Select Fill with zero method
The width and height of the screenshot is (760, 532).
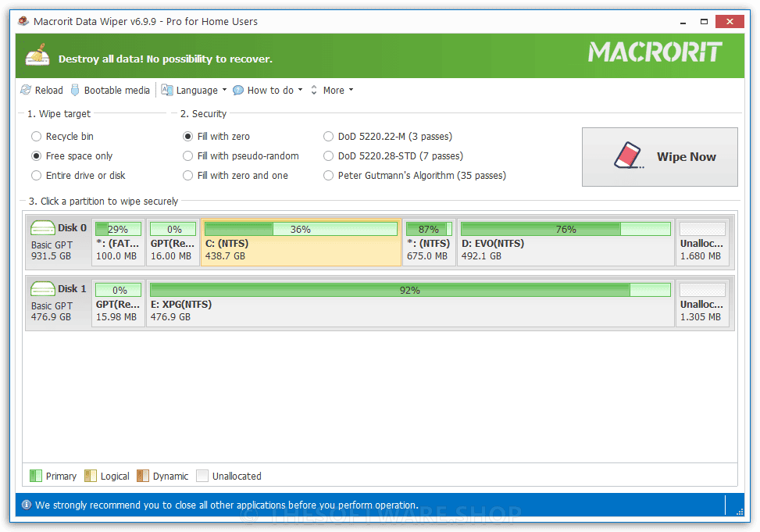(216, 136)
